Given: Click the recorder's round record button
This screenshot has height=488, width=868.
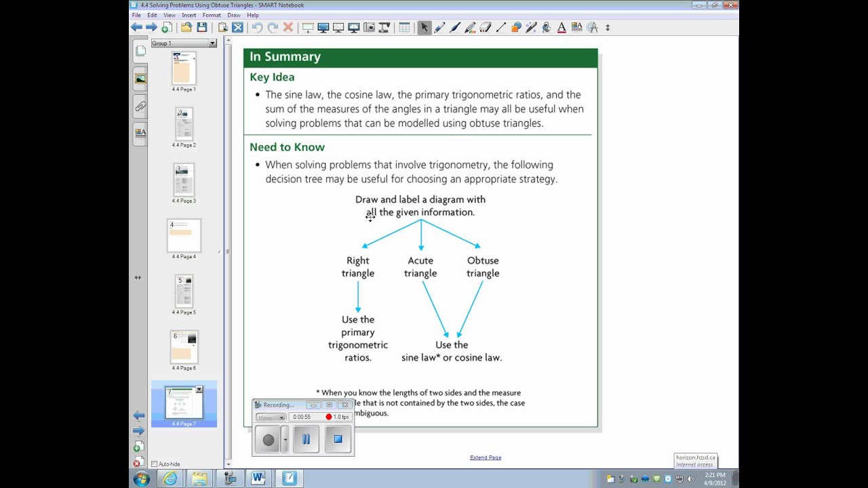Looking at the screenshot, I should pyautogui.click(x=269, y=440).
